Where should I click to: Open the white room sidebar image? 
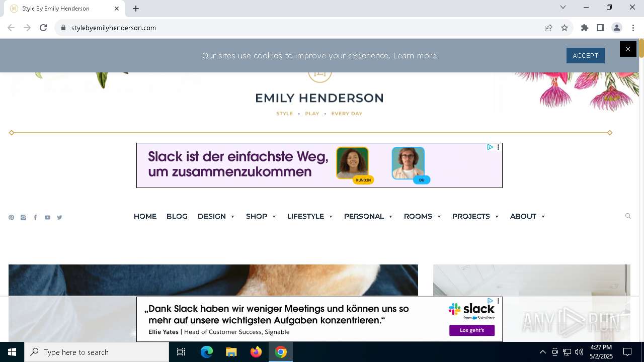[532, 280]
